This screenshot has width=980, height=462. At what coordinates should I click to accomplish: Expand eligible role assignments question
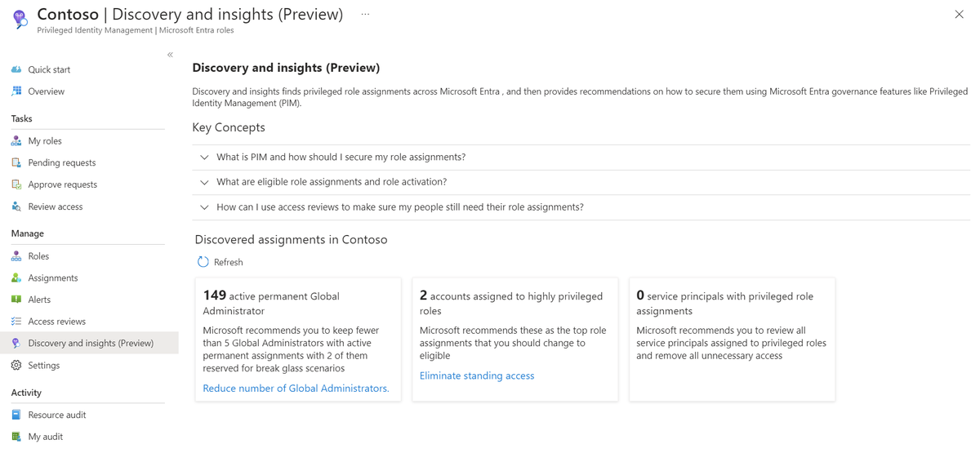pyautogui.click(x=204, y=182)
